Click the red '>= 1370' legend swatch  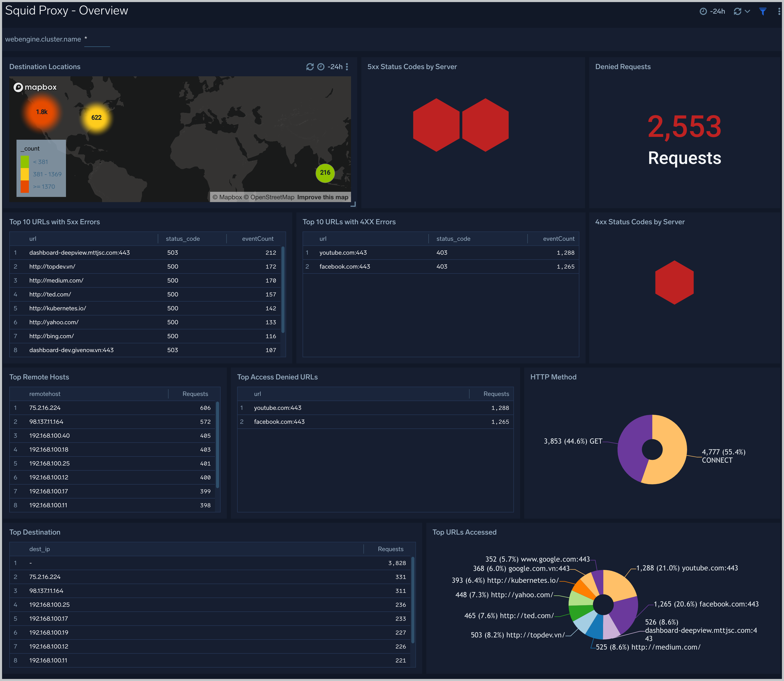tap(25, 187)
